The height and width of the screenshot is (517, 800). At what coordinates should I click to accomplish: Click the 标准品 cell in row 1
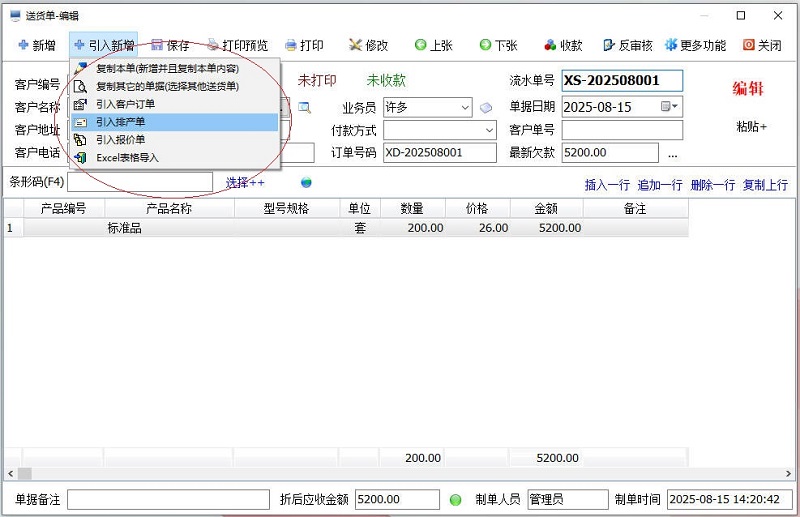point(169,228)
